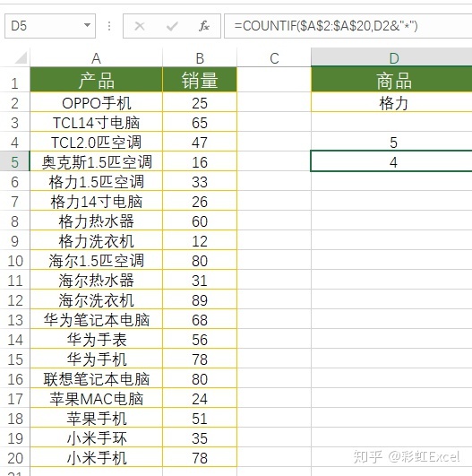Click the formula bar containing the COUNTIF formula

[x=348, y=26]
